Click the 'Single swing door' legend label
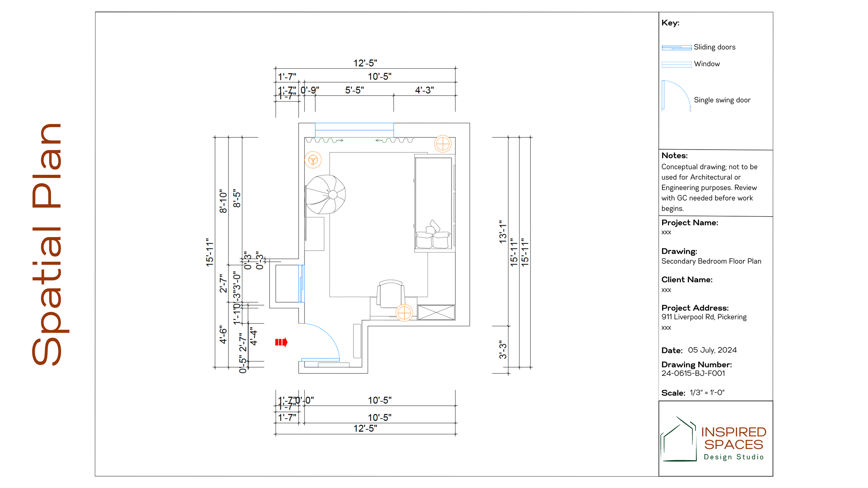 (x=722, y=100)
